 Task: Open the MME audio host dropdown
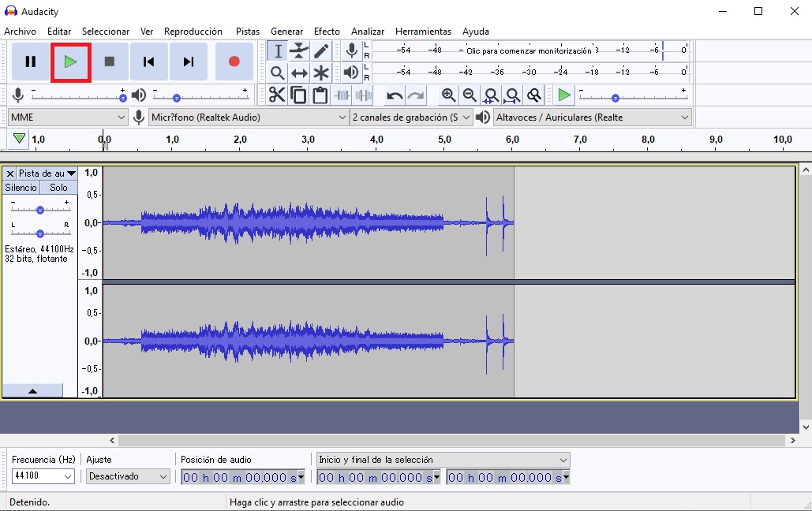tap(67, 117)
